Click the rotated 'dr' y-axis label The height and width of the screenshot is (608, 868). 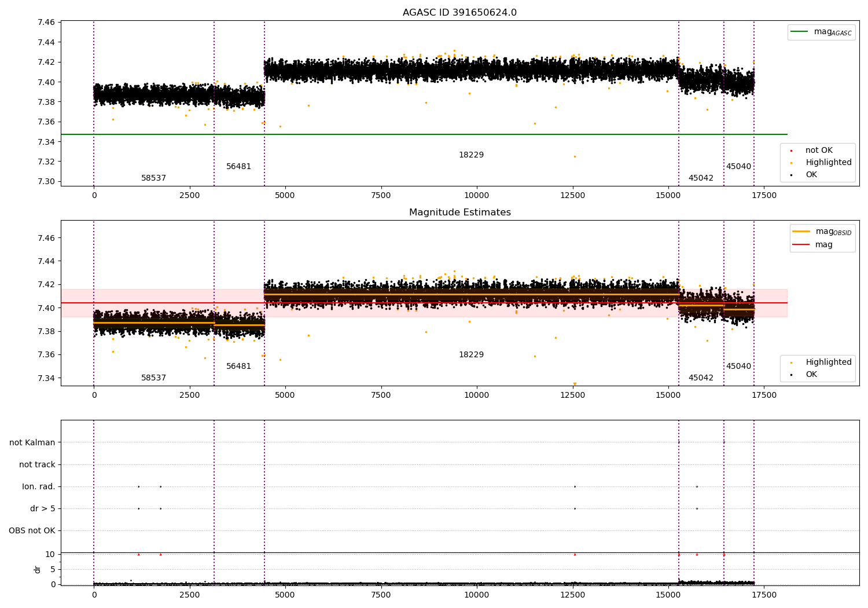(38, 569)
